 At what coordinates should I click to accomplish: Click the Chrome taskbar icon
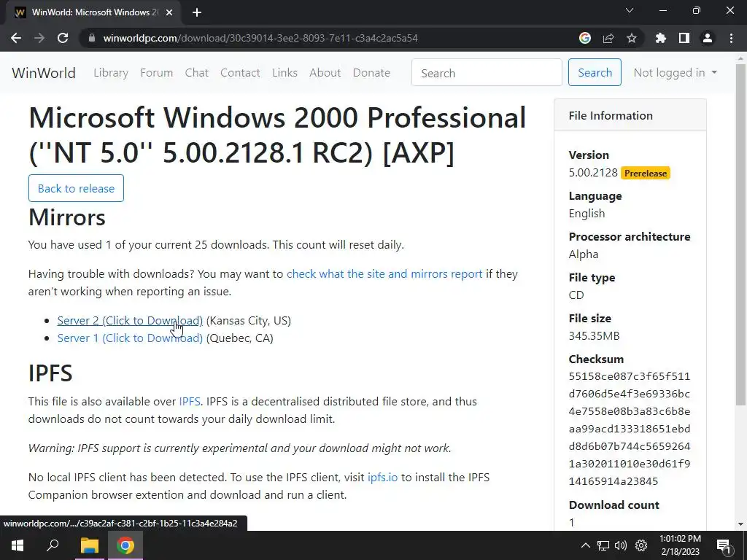pos(125,545)
